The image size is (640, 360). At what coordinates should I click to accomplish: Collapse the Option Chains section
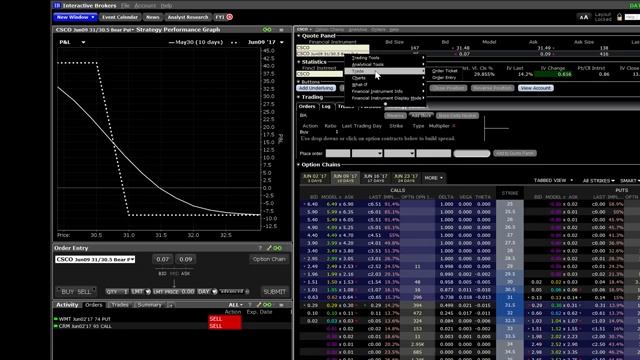click(298, 164)
